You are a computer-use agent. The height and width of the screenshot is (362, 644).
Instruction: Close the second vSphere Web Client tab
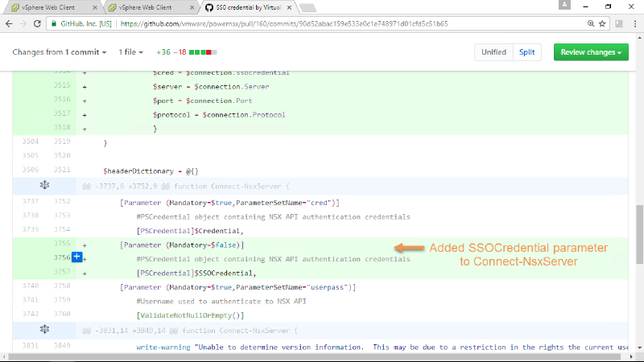192,8
